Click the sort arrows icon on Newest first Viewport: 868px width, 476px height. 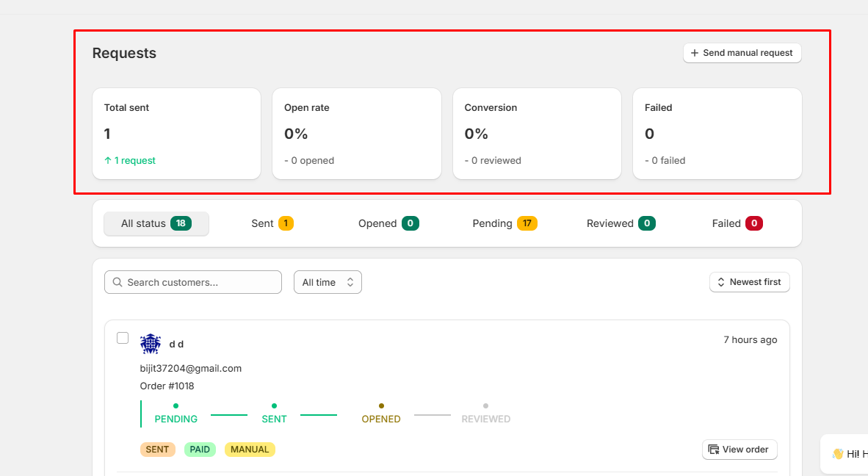[x=720, y=282]
